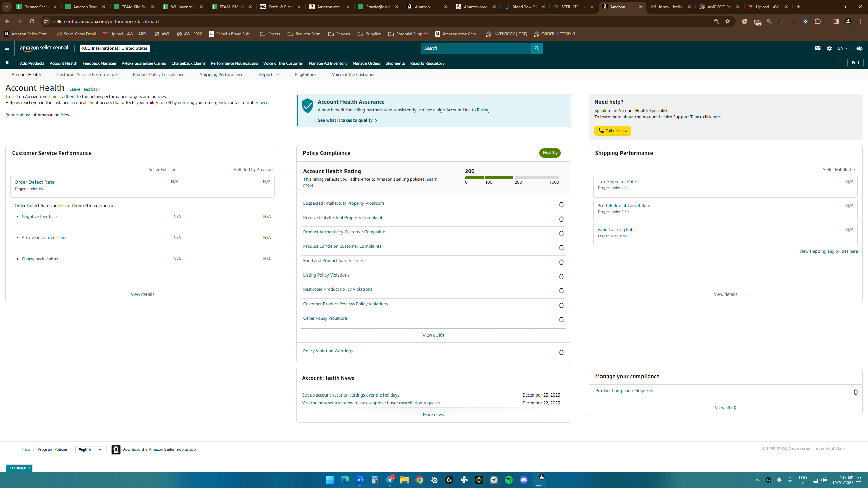This screenshot has height=488, width=868.
Task: Click the Seller Central search field
Action: pyautogui.click(x=476, y=48)
